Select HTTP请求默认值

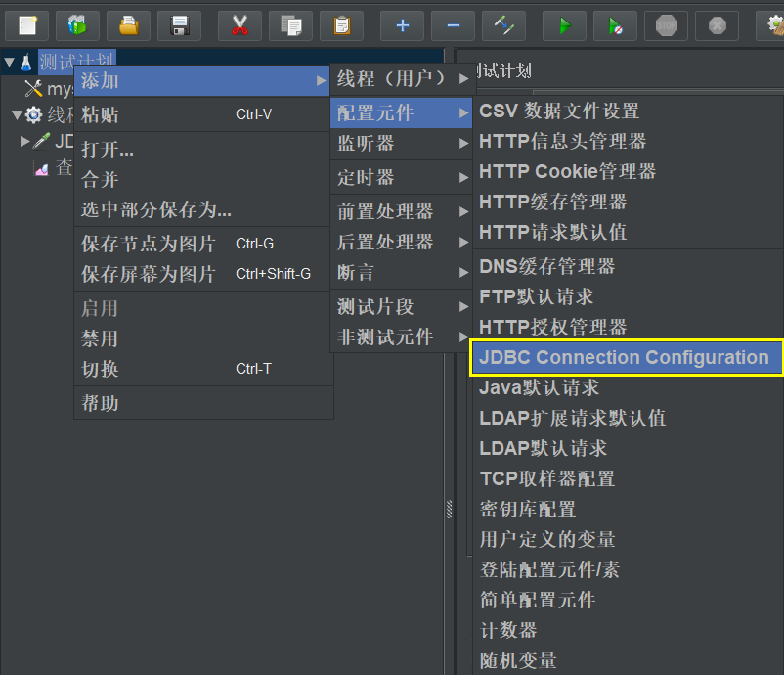coord(628,232)
